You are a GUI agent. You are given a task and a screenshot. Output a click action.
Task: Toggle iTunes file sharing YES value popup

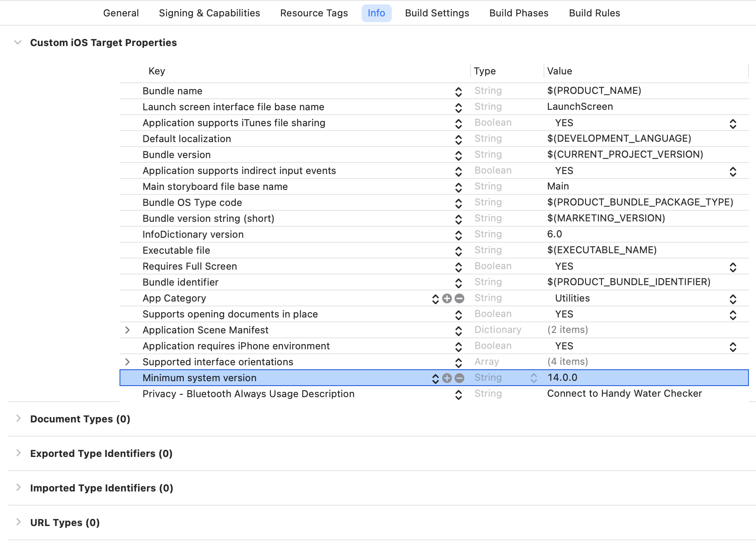(733, 124)
